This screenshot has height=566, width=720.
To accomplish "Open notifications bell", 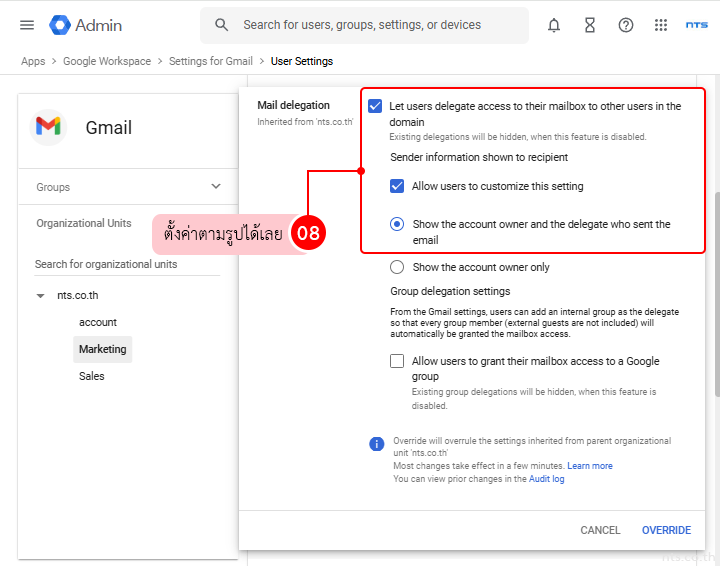I will (554, 25).
